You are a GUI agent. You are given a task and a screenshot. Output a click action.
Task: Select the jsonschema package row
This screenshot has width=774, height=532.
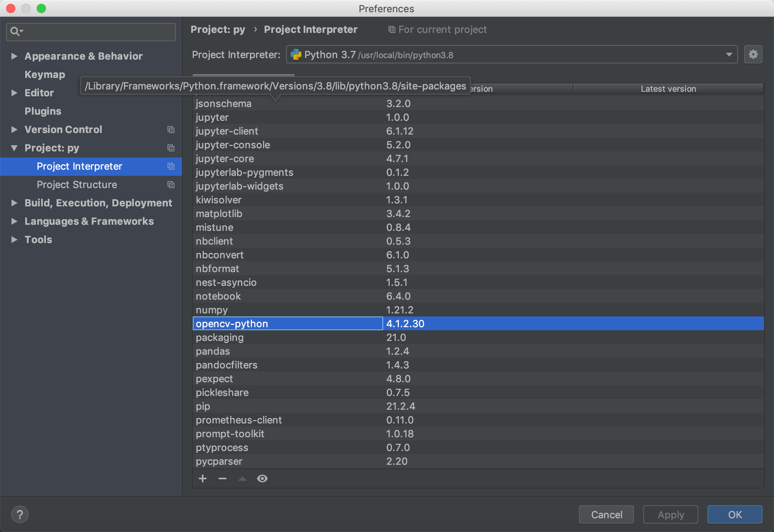tap(478, 104)
